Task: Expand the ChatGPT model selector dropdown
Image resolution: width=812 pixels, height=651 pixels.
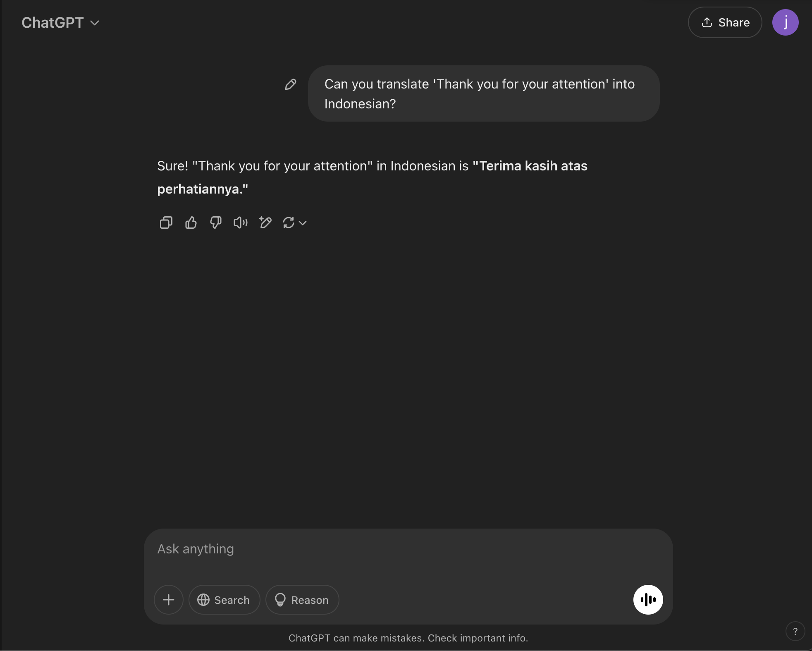Action: [x=60, y=22]
